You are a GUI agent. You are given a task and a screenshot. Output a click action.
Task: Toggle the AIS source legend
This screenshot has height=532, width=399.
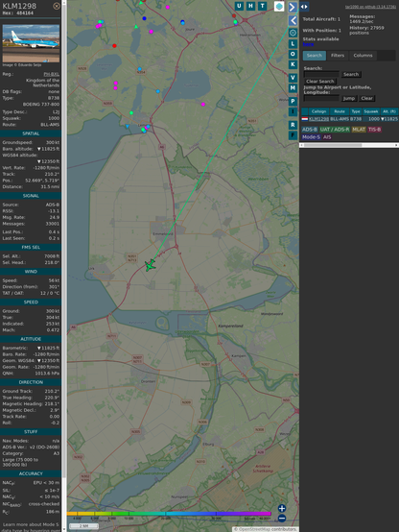point(327,137)
